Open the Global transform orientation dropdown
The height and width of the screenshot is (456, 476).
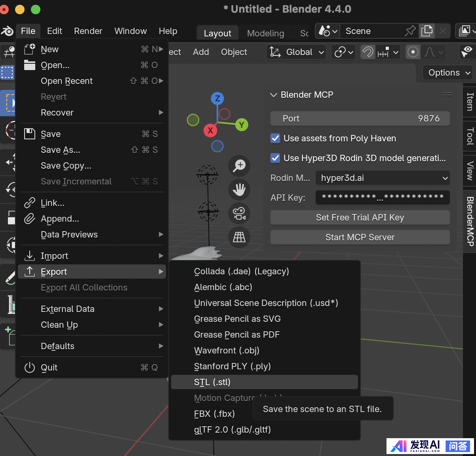point(296,52)
